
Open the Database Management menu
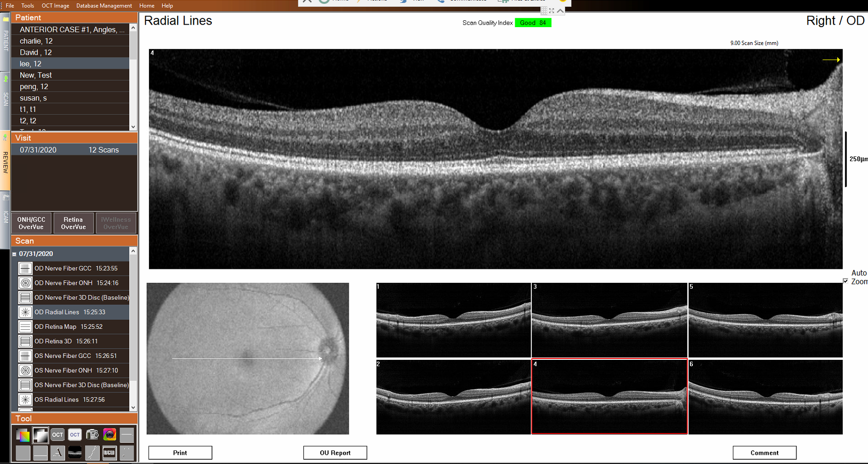[104, 6]
